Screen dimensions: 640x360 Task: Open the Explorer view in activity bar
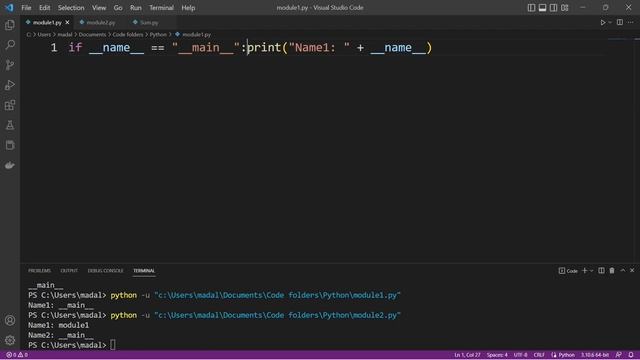pyautogui.click(x=10, y=25)
